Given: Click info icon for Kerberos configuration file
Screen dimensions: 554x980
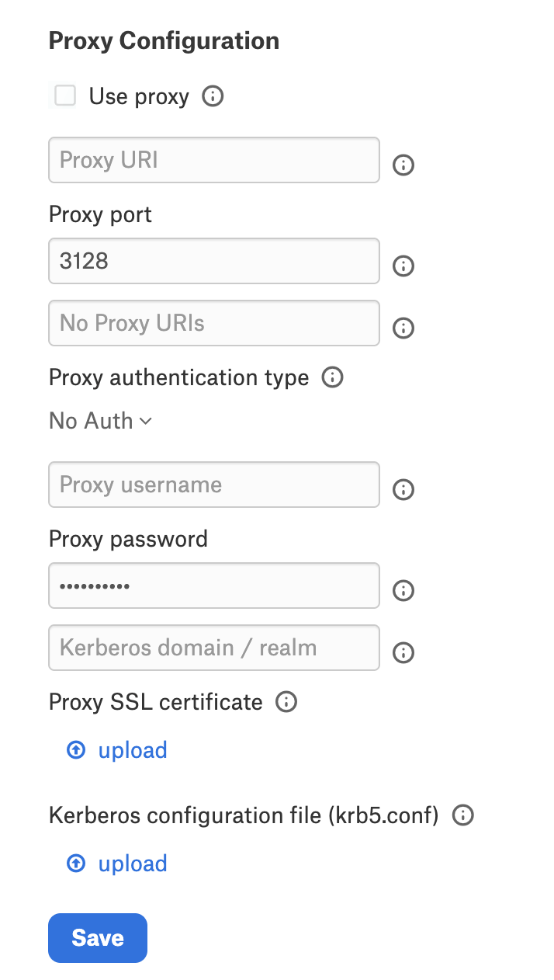Looking at the screenshot, I should (x=462, y=815).
